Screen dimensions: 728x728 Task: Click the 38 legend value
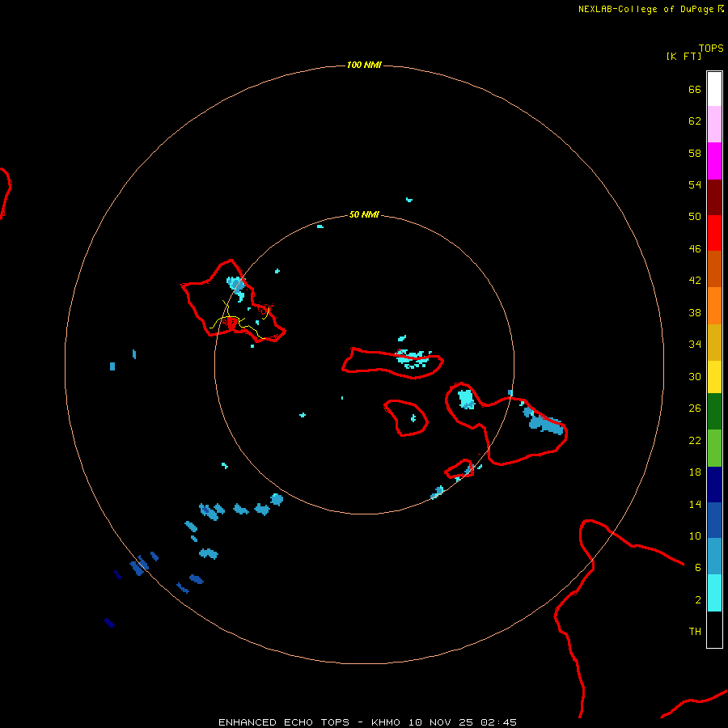tap(695, 312)
